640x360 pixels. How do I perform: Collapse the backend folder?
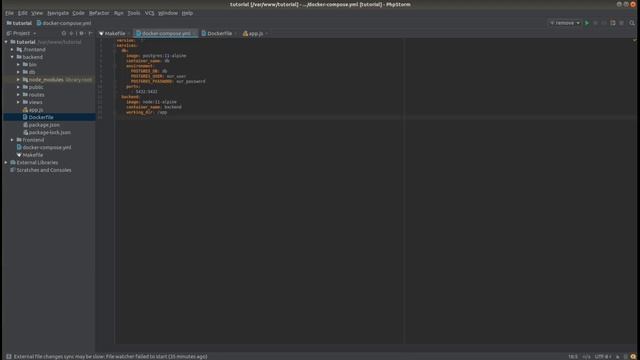(x=12, y=57)
